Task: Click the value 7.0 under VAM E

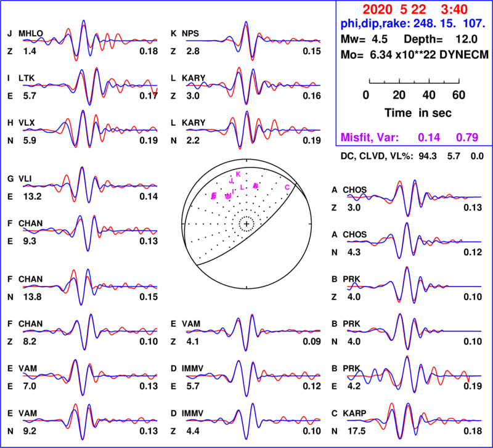Action: (30, 386)
